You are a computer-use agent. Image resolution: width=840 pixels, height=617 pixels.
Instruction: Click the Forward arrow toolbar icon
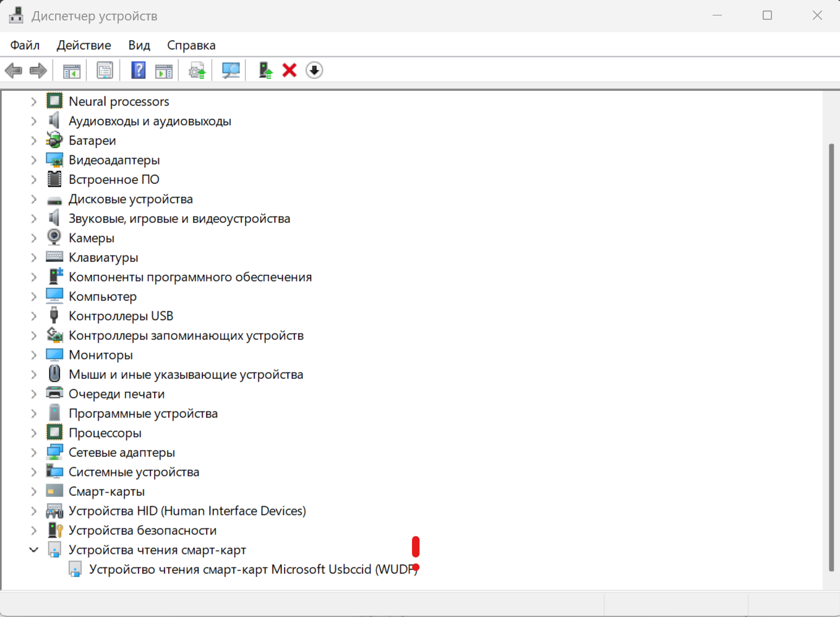pos(38,71)
